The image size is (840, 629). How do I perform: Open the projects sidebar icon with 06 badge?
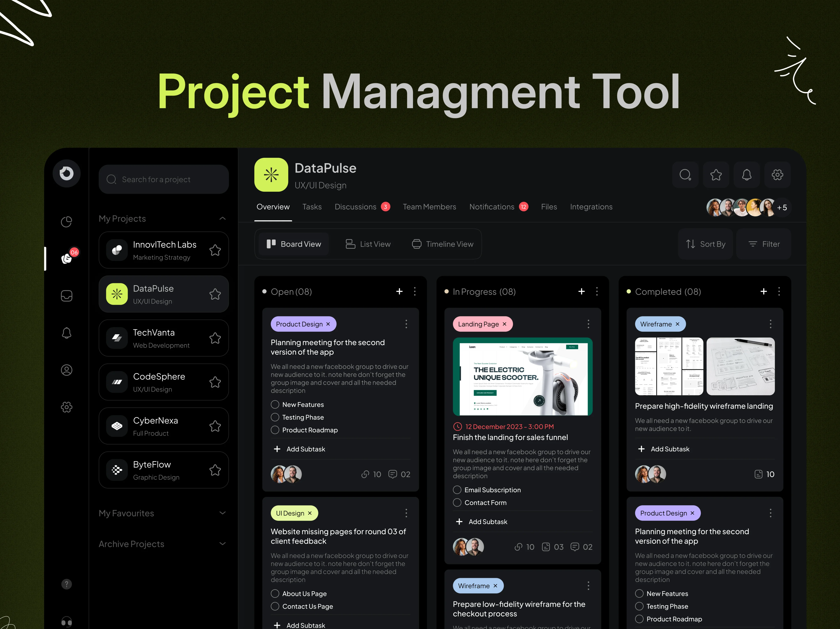(67, 258)
